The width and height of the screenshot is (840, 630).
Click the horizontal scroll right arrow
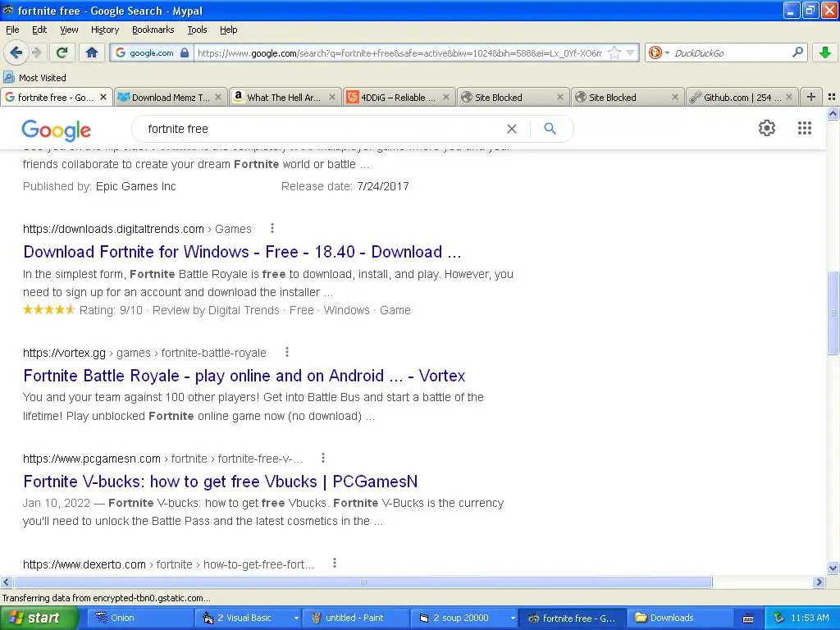(819, 582)
